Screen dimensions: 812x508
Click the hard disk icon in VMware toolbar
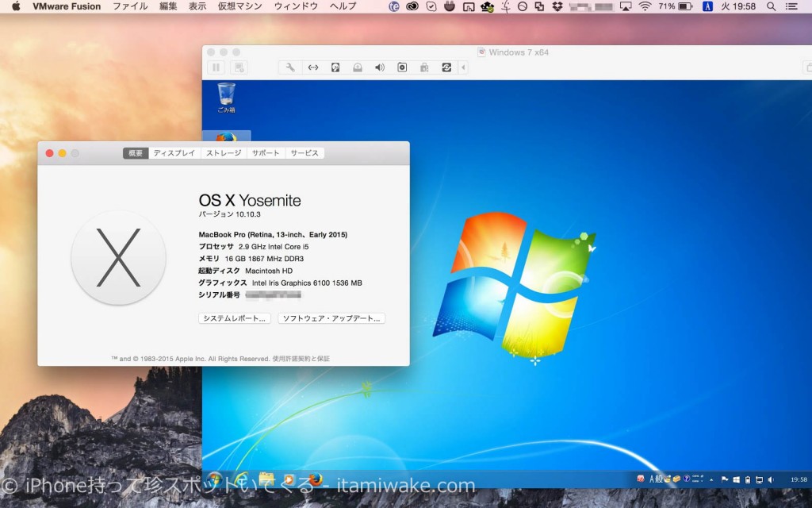coord(335,67)
